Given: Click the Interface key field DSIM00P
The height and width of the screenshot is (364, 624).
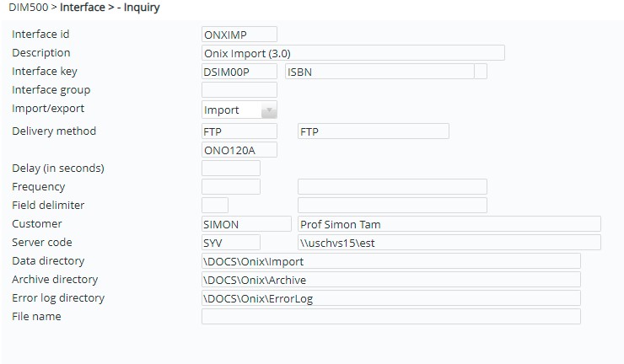Looking at the screenshot, I should [x=239, y=72].
